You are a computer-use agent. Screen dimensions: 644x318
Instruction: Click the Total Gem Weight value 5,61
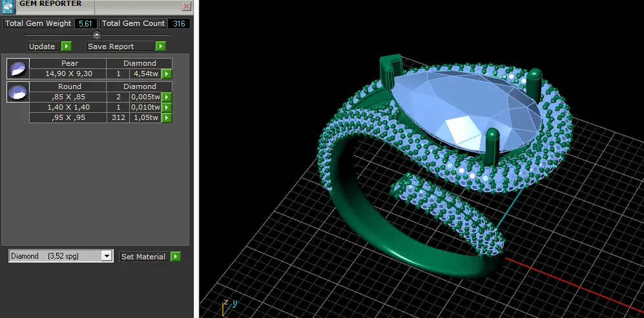click(85, 23)
